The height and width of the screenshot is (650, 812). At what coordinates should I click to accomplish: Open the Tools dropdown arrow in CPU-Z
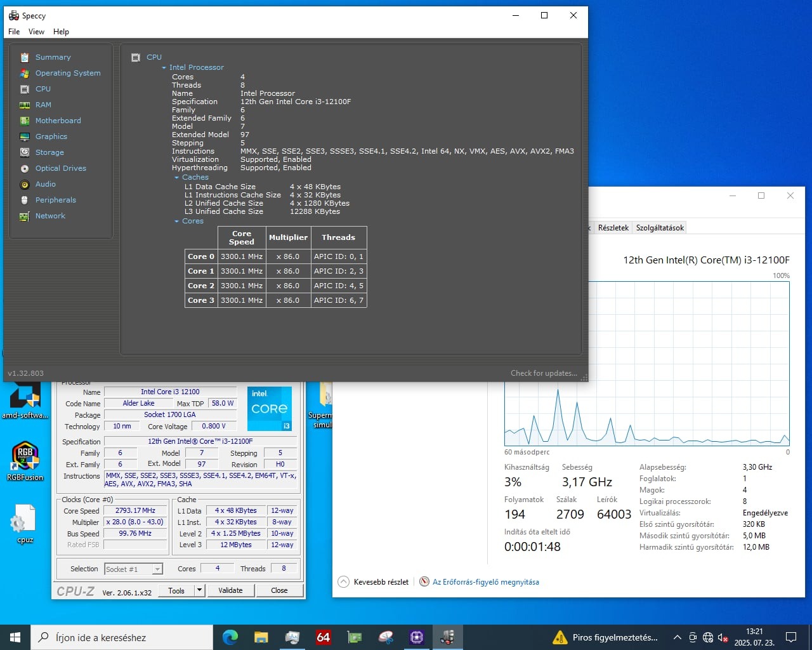pos(199,590)
